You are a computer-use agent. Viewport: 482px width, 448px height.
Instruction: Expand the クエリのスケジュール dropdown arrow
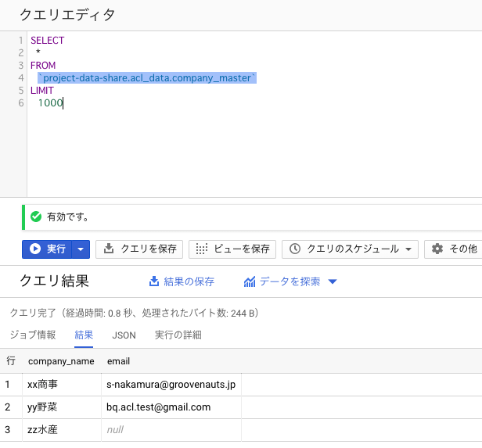coord(408,249)
